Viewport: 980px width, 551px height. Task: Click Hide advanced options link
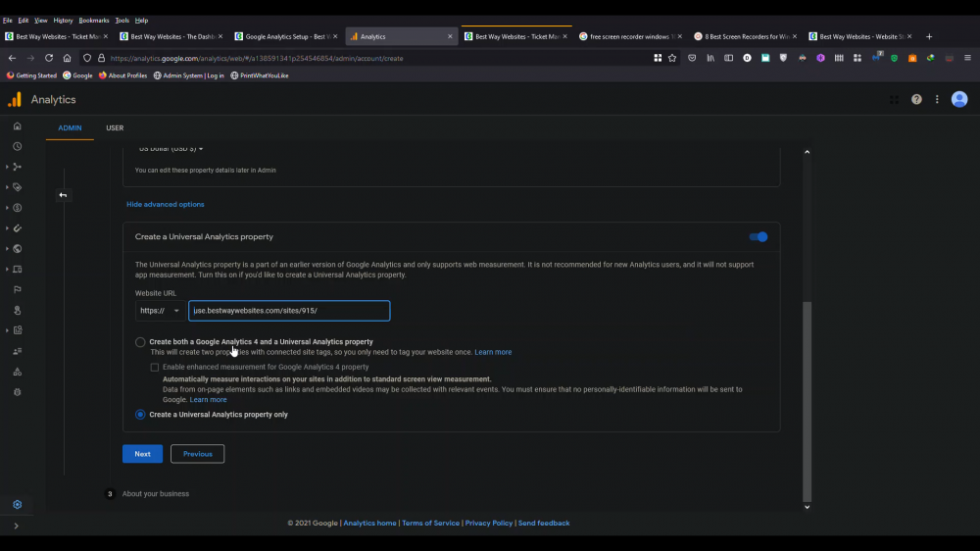(x=165, y=205)
